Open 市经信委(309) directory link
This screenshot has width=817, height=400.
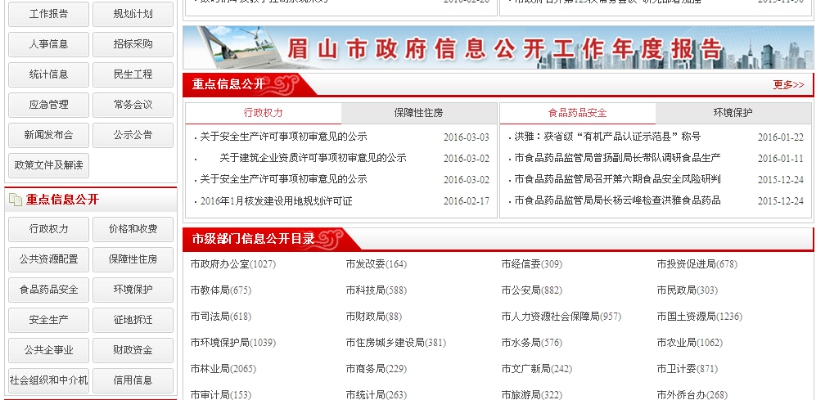pyautogui.click(x=532, y=265)
